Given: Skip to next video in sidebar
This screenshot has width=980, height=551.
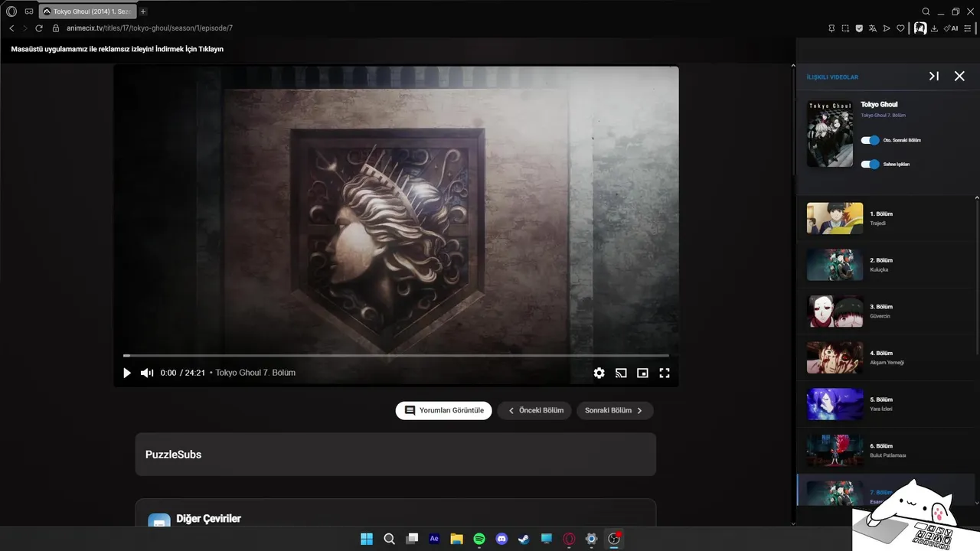Looking at the screenshot, I should pyautogui.click(x=933, y=77).
